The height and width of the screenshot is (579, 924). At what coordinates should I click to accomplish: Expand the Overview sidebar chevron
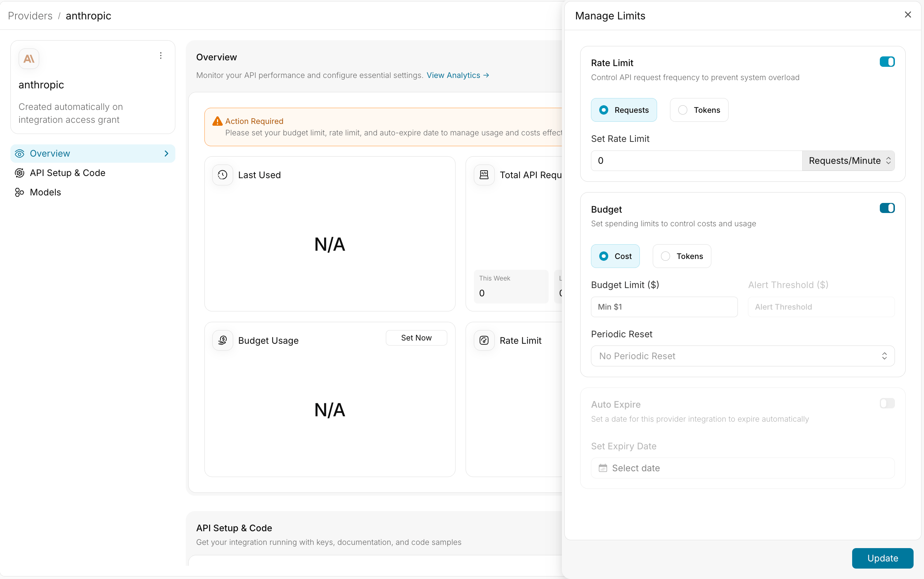click(x=167, y=154)
